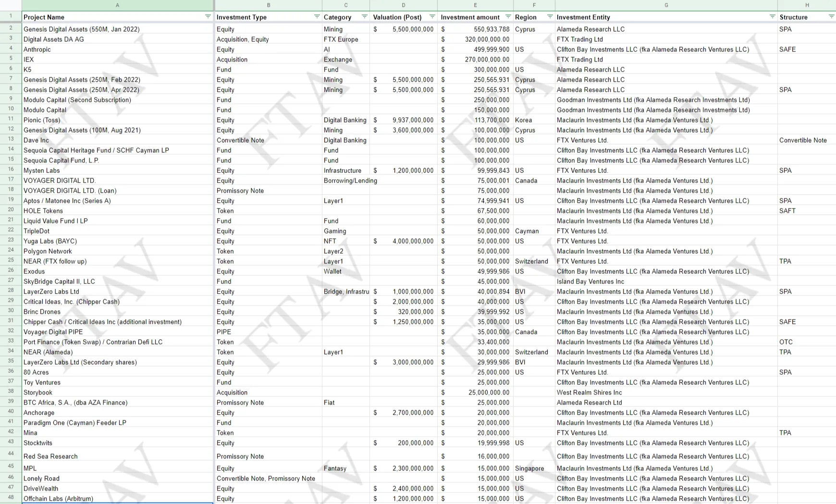Select row 4 by its row number
The height and width of the screenshot is (504, 836).
(x=11, y=49)
